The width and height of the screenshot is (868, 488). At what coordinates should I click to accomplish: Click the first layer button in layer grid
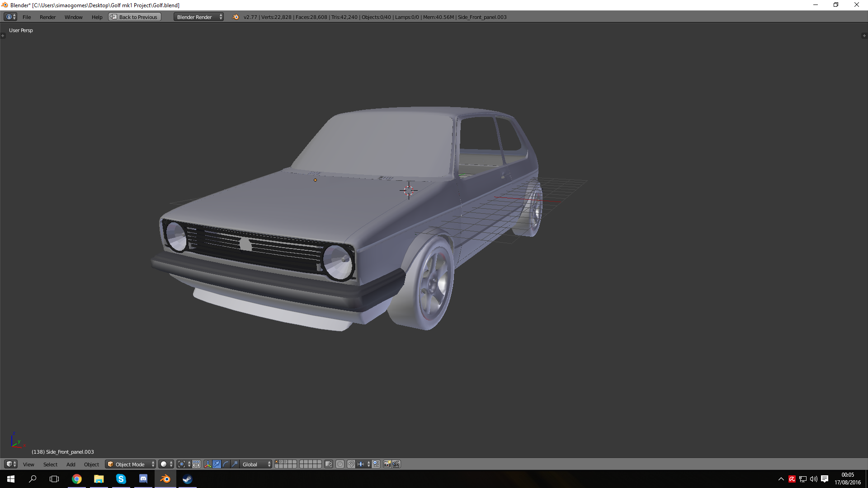click(x=277, y=462)
